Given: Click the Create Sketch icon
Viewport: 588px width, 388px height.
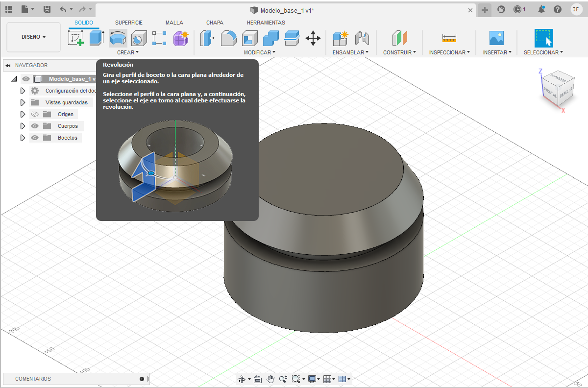Looking at the screenshot, I should click(x=76, y=38).
